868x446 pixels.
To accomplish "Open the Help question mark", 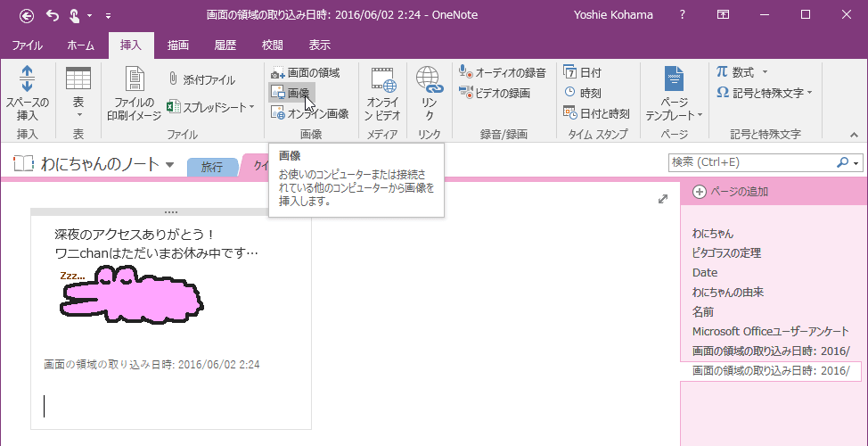I will tap(683, 15).
